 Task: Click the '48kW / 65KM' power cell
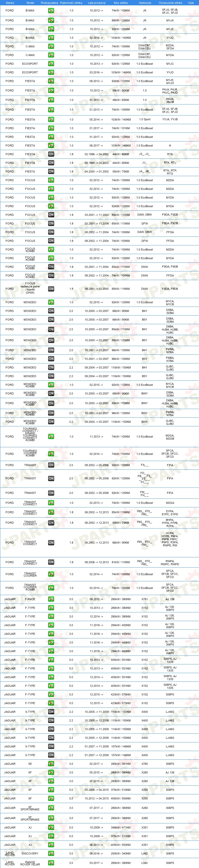121,100
